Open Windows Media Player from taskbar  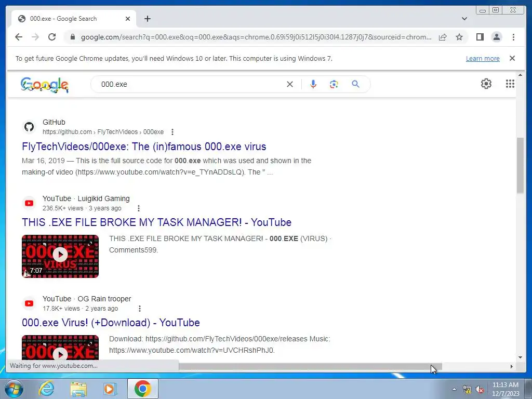point(110,389)
